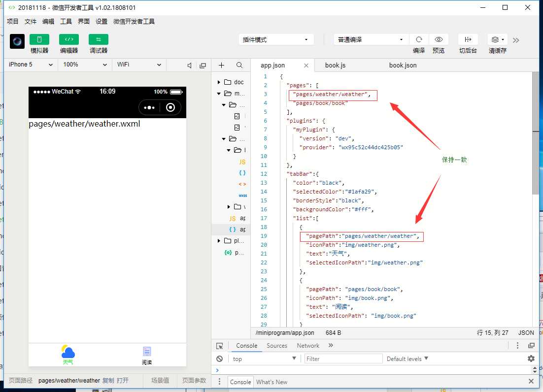543x392 pixels.
Task: Toggle the 模拟器 simulator panel button
Action: click(39, 39)
